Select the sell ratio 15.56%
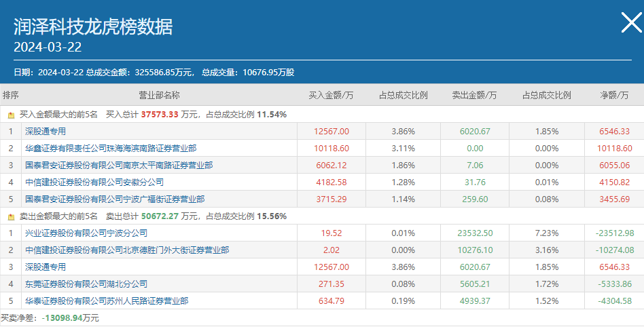Image resolution: width=644 pixels, height=329 pixels. (x=272, y=216)
